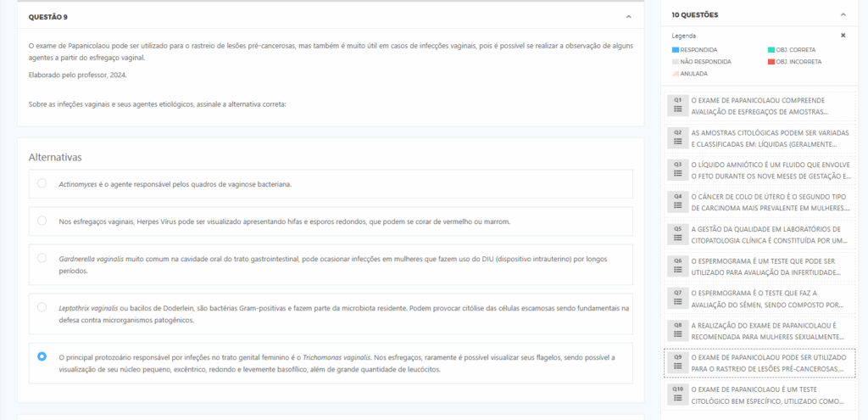Pick the Leptothrix vaginalis radio option
The image size is (868, 420).
tap(42, 307)
